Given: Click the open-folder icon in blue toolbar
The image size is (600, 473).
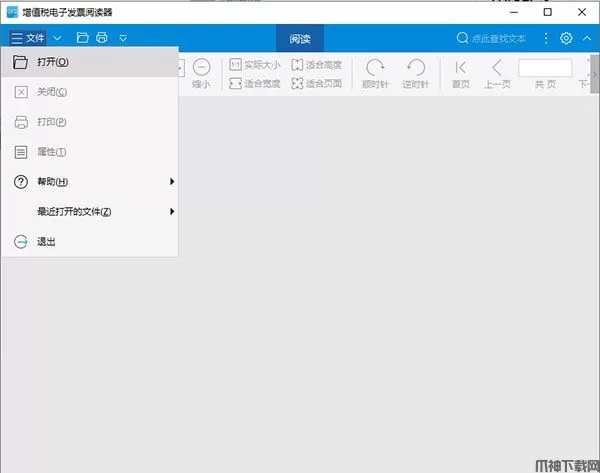Looking at the screenshot, I should click(x=82, y=38).
